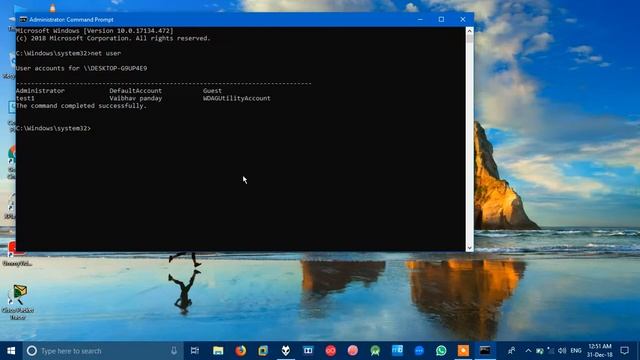Click 'User accounts for \\DESKTOP-G9UP4E9' line
Screen dimensions: 640x360
pyautogui.click(x=82, y=68)
